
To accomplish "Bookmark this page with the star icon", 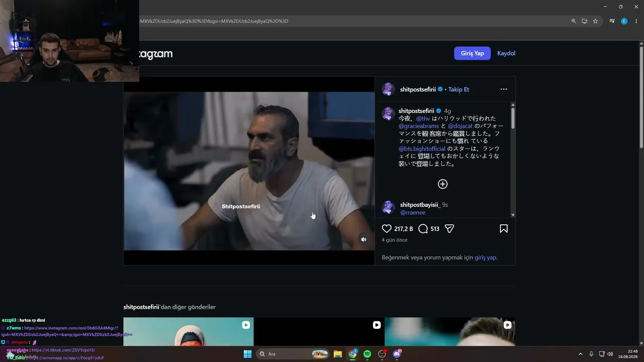I will pos(595,21).
